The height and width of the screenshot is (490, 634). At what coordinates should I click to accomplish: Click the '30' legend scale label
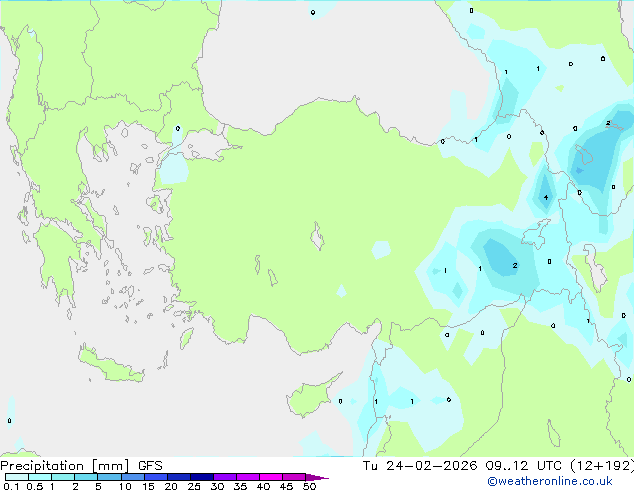pyautogui.click(x=217, y=486)
